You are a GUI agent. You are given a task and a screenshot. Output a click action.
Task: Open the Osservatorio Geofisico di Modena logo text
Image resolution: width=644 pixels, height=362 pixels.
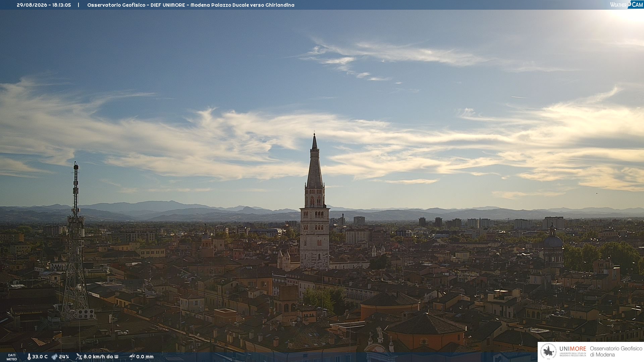coord(616,352)
